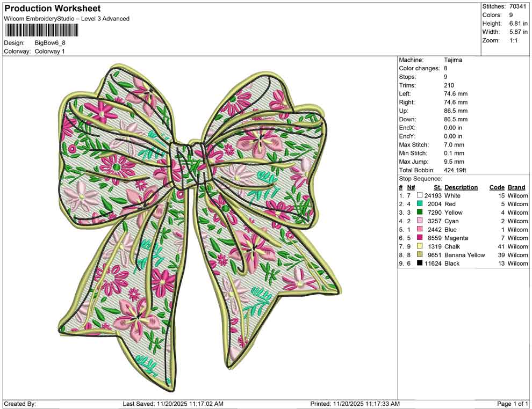
Task: Select the Blue thread swatch
Action: (x=420, y=229)
